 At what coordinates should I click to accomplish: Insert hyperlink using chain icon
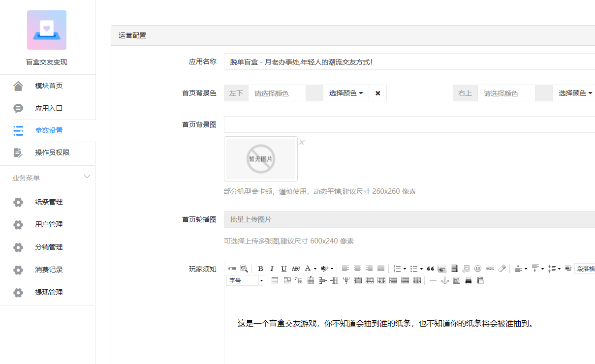(490, 269)
